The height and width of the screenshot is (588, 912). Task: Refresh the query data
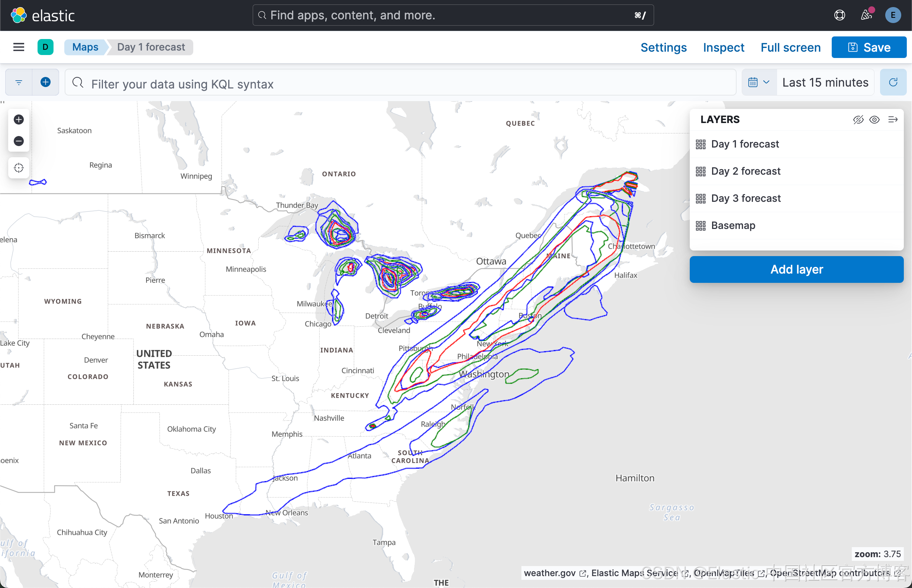click(x=893, y=82)
